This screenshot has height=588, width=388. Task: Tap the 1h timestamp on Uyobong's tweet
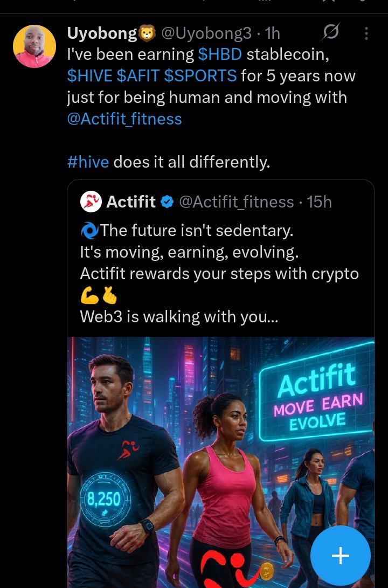click(x=273, y=33)
